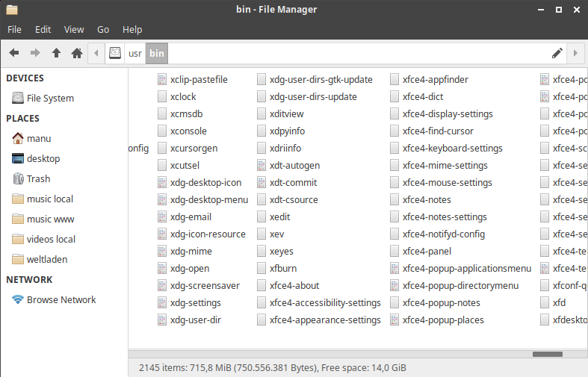Select the xfburn file icon
This screenshot has height=377, width=588.
(x=262, y=269)
